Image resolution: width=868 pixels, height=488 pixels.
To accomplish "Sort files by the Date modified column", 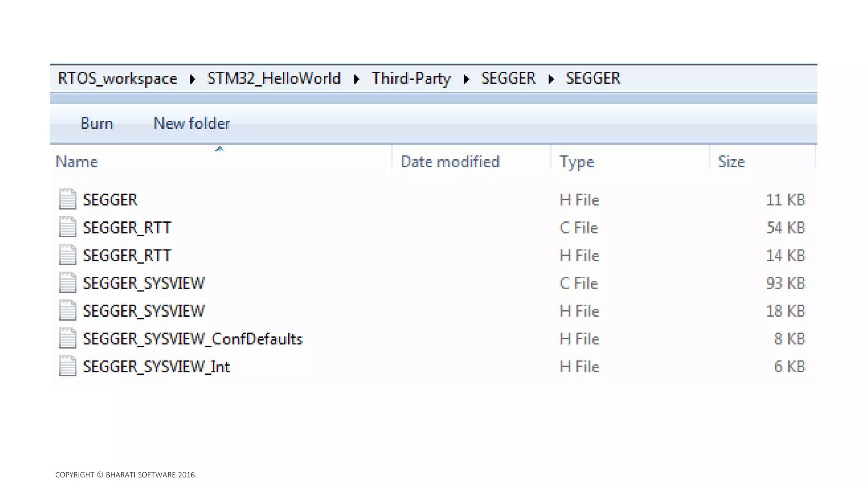I will 450,162.
